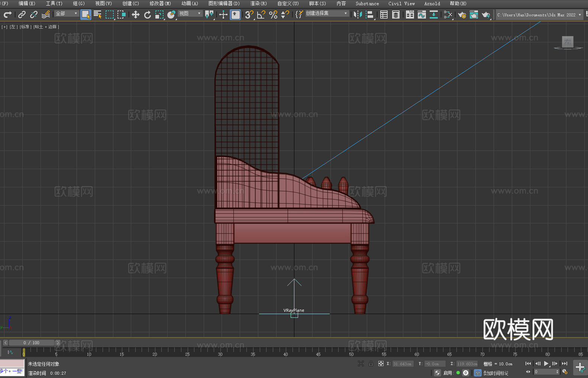This screenshot has height=378, width=588.
Task: Open the 全部 selection filter dropdown
Action: (x=67, y=13)
